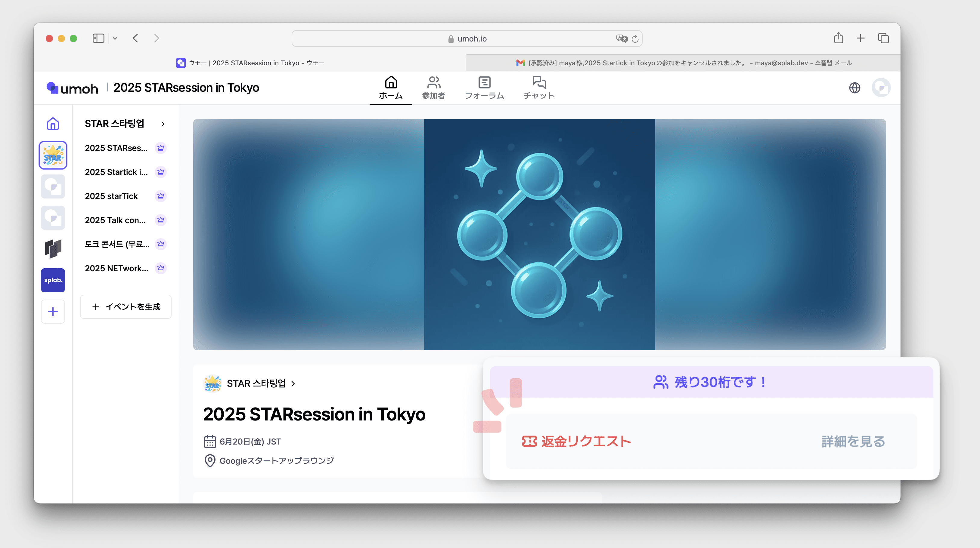Click the home icon in left sidebar

[x=53, y=124]
